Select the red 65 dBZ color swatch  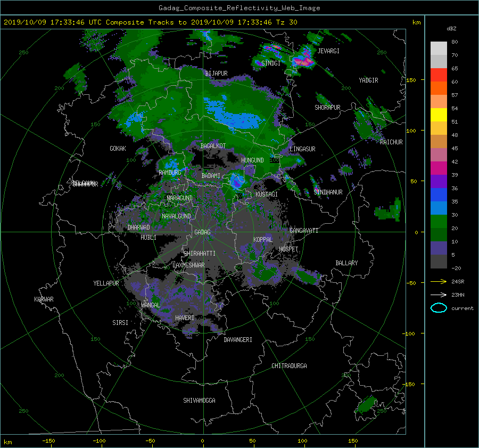coord(439,75)
